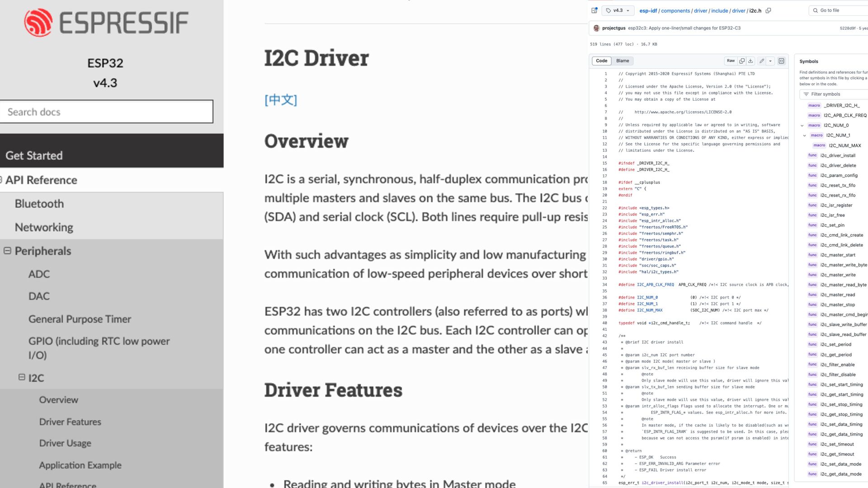Image resolution: width=868 pixels, height=488 pixels.
Task: Collapse the I2C_NUM_0 symbol chevron
Action: click(802, 126)
